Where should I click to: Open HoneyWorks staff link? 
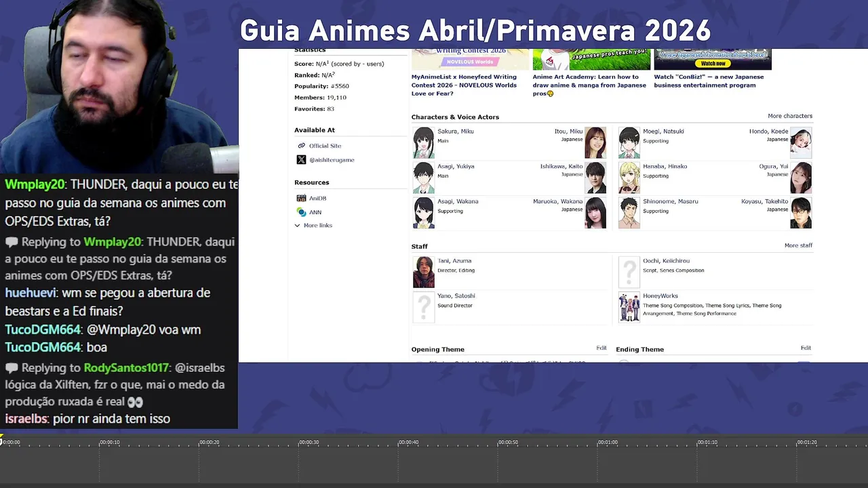[660, 296]
